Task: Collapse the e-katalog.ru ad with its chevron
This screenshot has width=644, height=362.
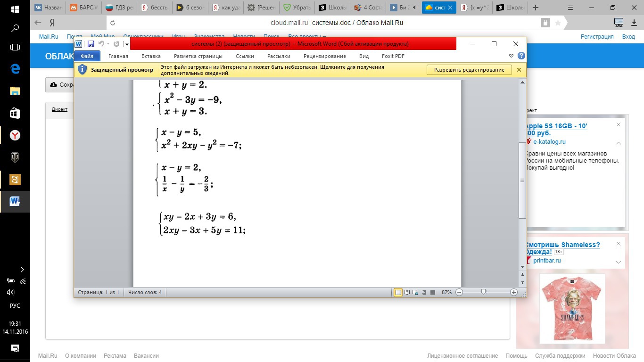Action: (619, 143)
